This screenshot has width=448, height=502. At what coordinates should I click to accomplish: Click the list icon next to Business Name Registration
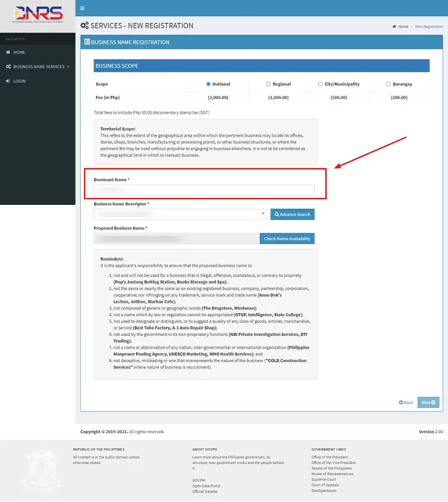pos(88,42)
